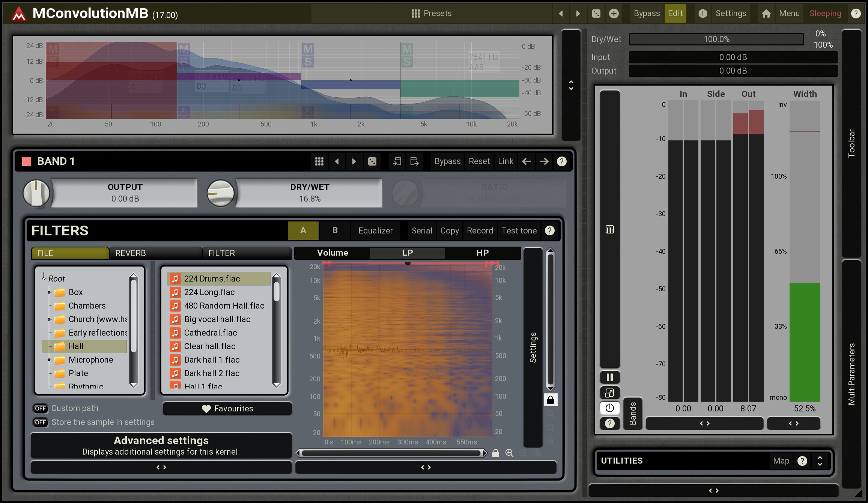Expand the Box folder in tree
This screenshot has width=868, height=503.
(49, 292)
